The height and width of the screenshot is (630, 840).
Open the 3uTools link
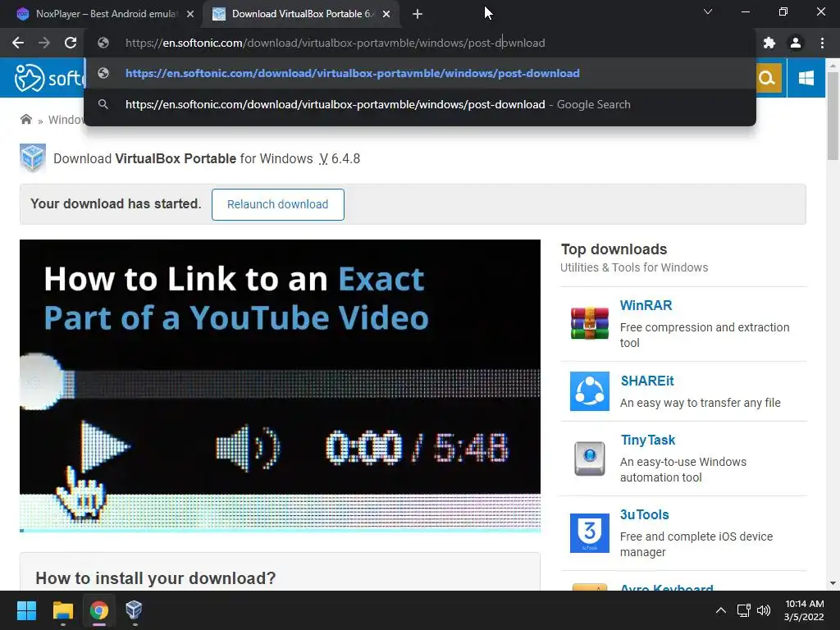click(x=645, y=515)
